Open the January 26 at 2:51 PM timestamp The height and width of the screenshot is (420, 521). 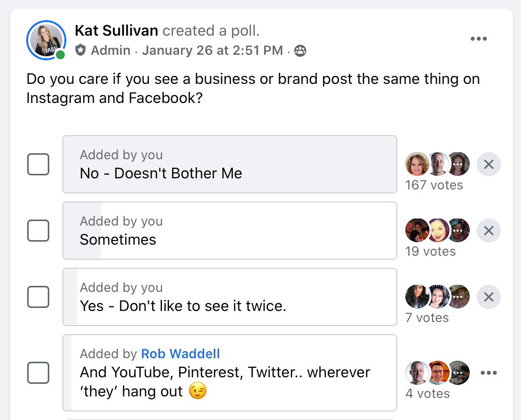click(x=212, y=51)
